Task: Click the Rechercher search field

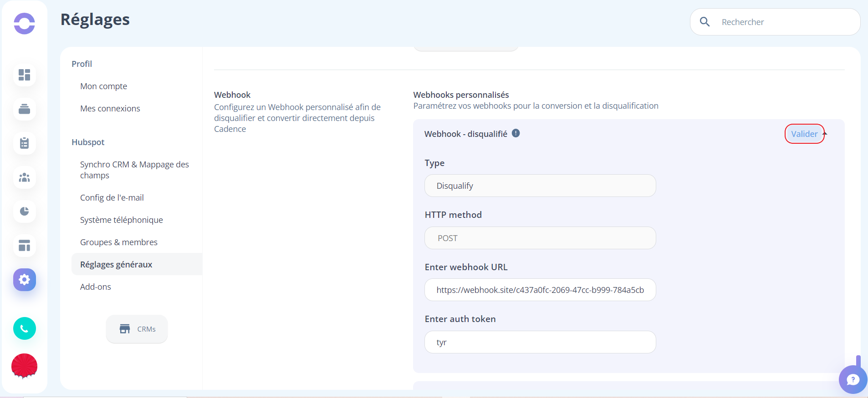Action: point(775,22)
